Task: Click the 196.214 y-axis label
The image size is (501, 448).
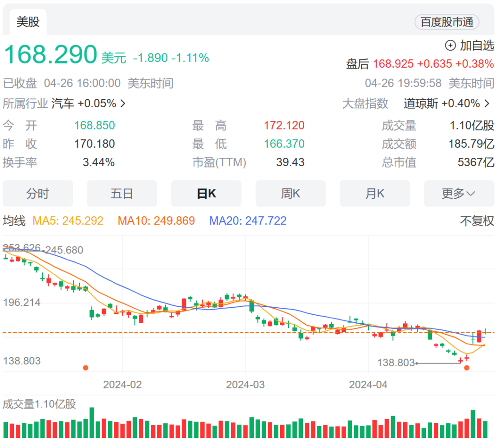Action: coord(22,303)
